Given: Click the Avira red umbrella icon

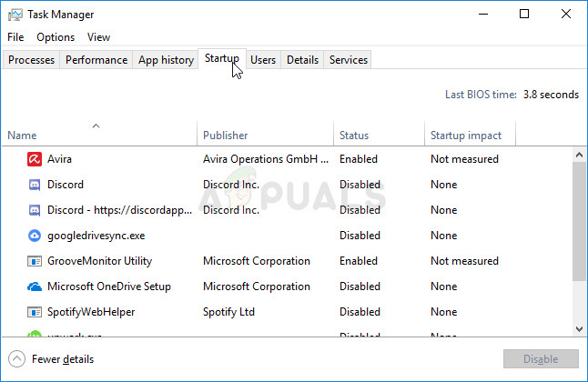Looking at the screenshot, I should [34, 159].
